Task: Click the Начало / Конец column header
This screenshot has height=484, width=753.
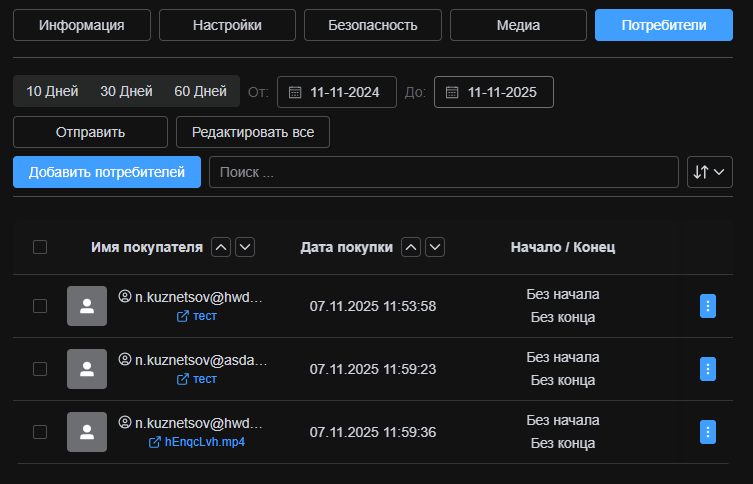Action: (x=563, y=247)
